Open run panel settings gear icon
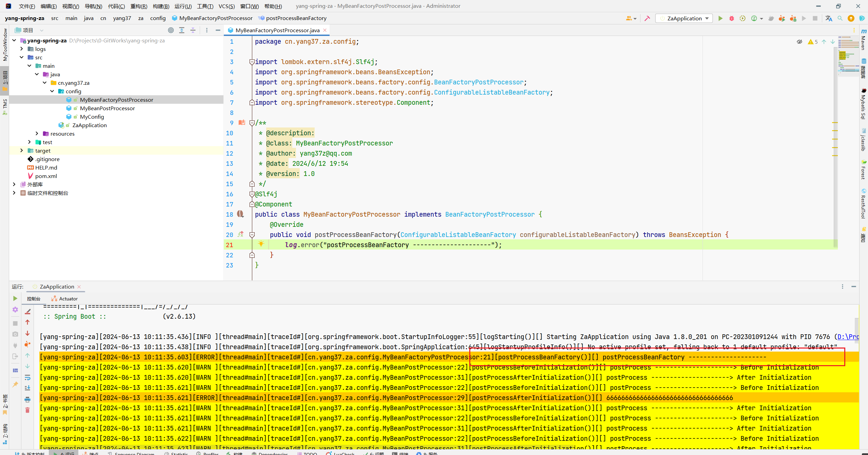 [x=15, y=310]
